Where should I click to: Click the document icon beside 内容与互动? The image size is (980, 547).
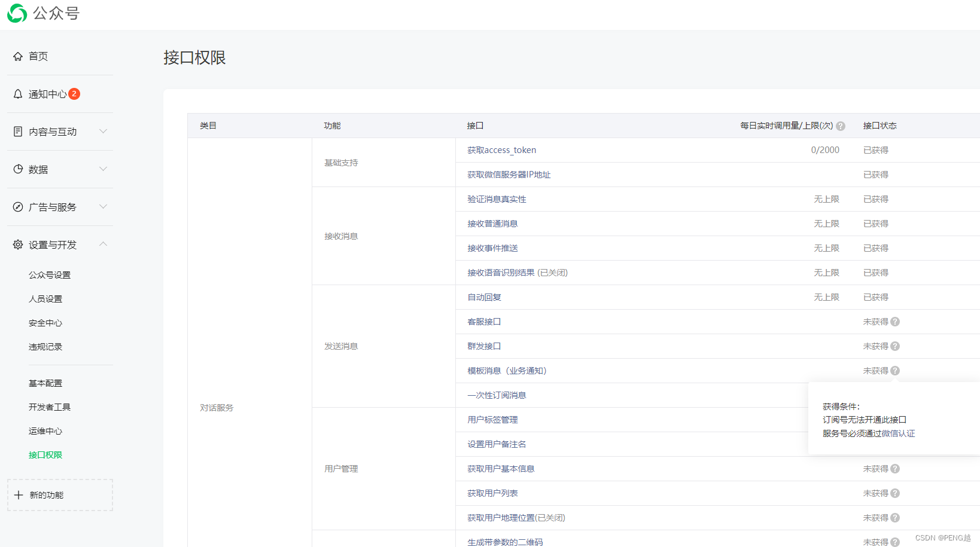[18, 132]
